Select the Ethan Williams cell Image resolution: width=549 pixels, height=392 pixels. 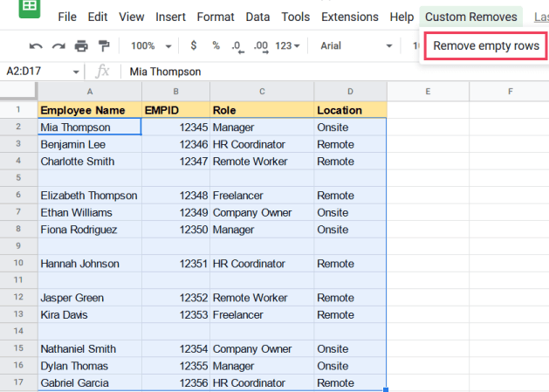coord(90,212)
